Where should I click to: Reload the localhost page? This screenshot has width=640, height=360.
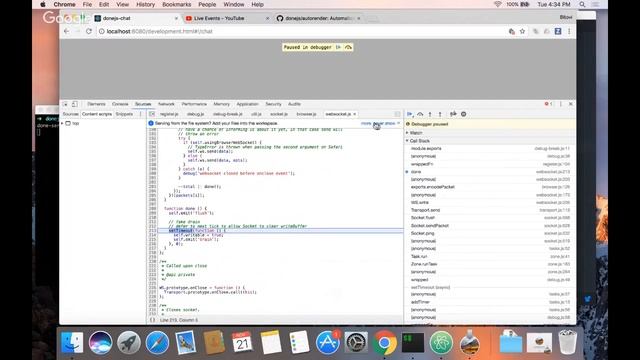pos(89,31)
